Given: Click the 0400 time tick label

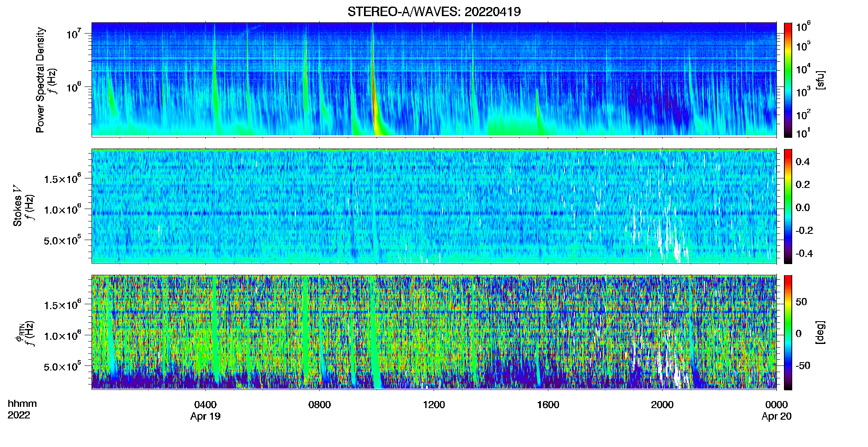Looking at the screenshot, I should pyautogui.click(x=205, y=405).
